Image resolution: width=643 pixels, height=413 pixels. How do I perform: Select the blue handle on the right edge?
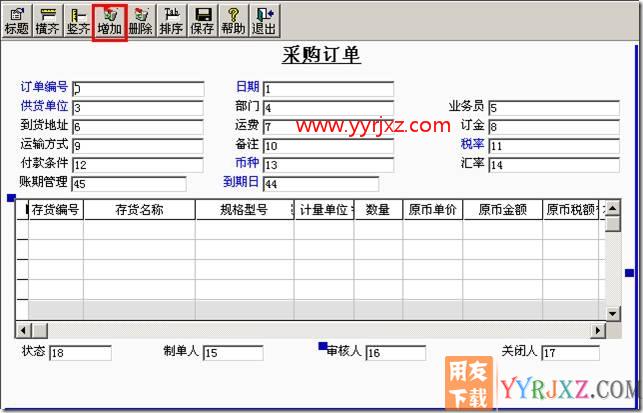(x=629, y=273)
